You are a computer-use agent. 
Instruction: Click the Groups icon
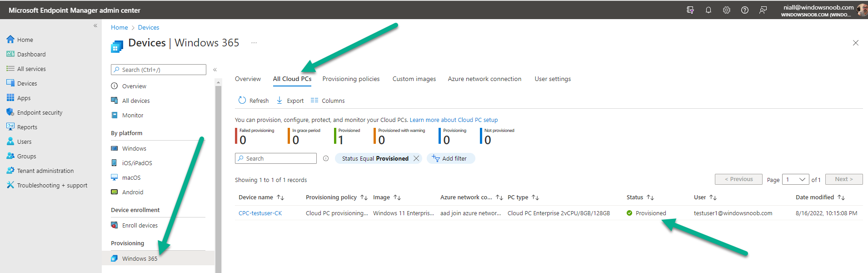pos(10,156)
